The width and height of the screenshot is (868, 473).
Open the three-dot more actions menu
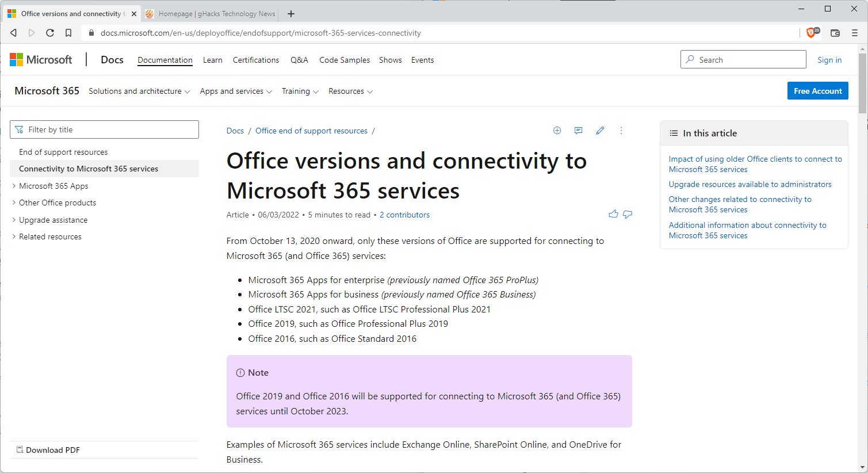coord(621,131)
